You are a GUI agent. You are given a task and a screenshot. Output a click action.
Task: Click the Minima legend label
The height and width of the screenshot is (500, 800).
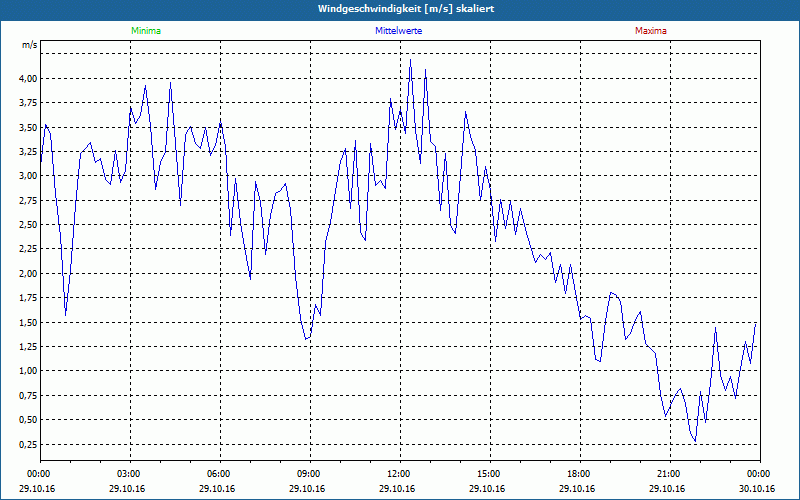(x=146, y=31)
